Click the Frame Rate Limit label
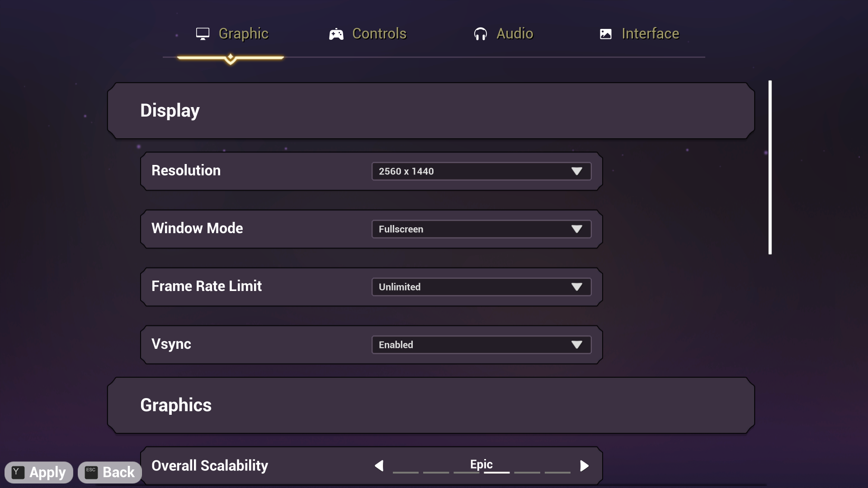This screenshot has width=868, height=488. pos(207,286)
